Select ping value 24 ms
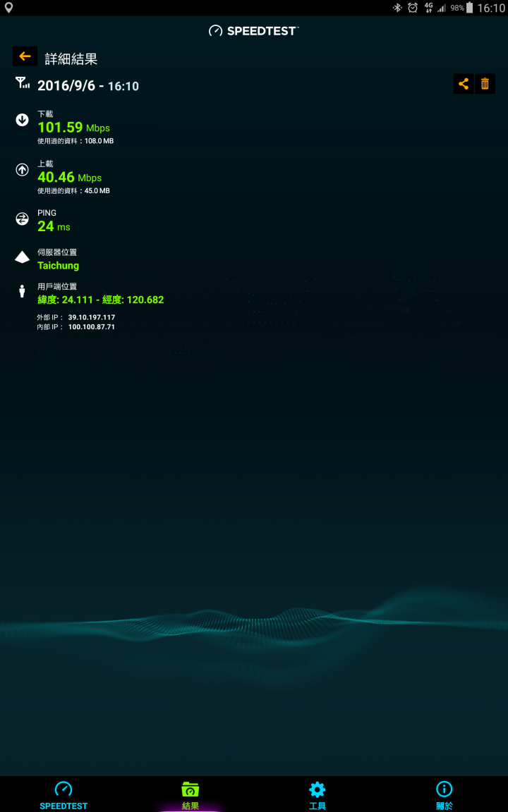Viewport: 508px width, 812px height. coord(54,226)
